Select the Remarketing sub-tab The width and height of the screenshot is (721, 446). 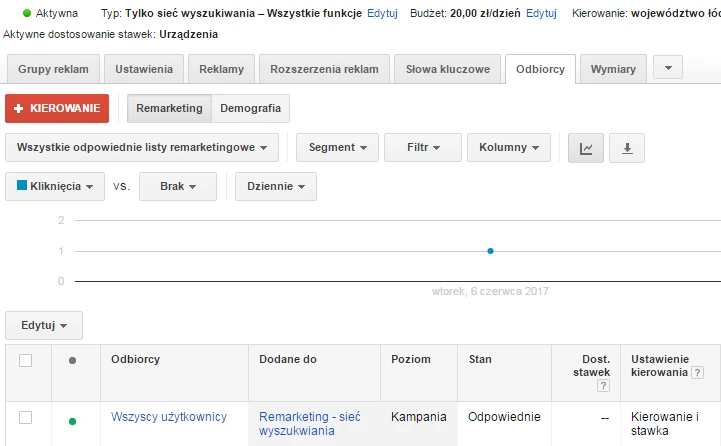tap(169, 109)
